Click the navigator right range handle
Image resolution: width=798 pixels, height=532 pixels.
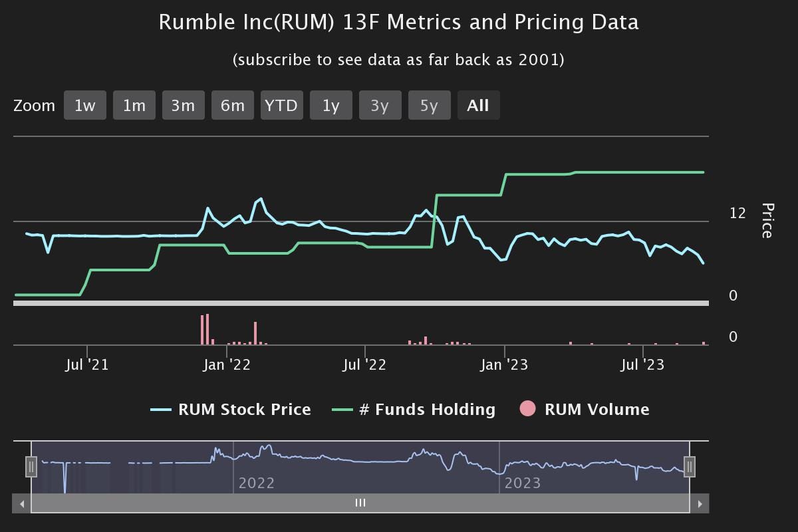pos(690,467)
